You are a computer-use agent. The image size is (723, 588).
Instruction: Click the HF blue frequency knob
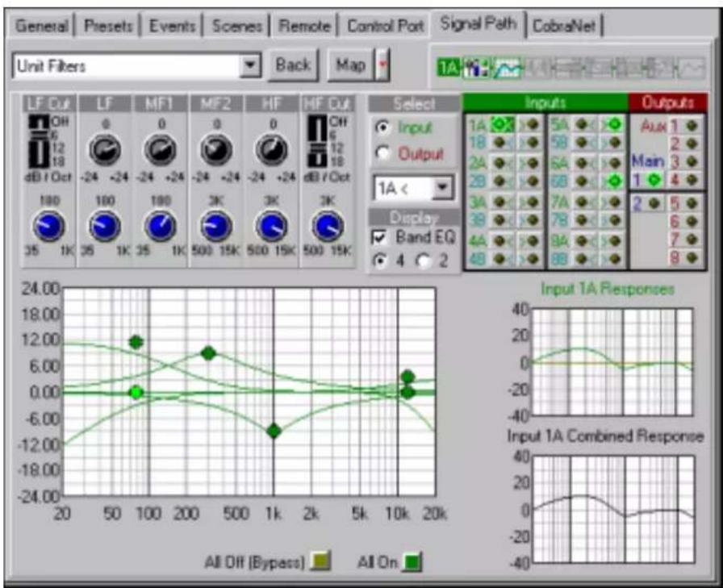point(272,227)
